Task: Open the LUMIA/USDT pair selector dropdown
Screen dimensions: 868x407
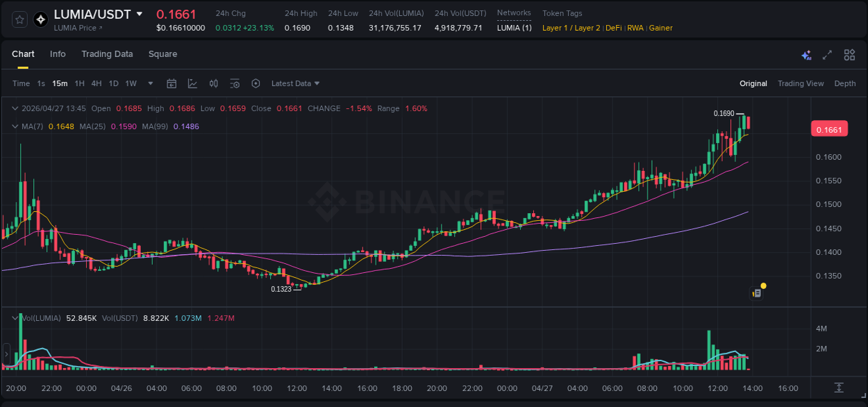Action: pos(140,14)
